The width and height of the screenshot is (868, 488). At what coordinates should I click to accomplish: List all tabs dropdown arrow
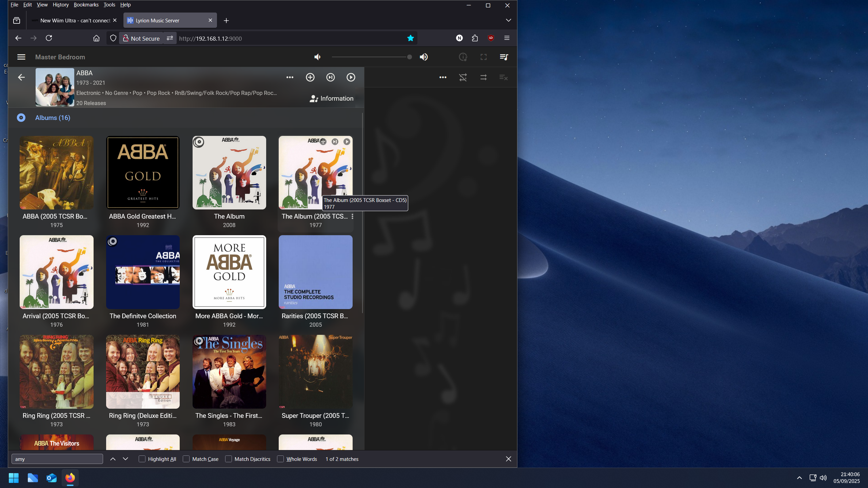pos(508,20)
